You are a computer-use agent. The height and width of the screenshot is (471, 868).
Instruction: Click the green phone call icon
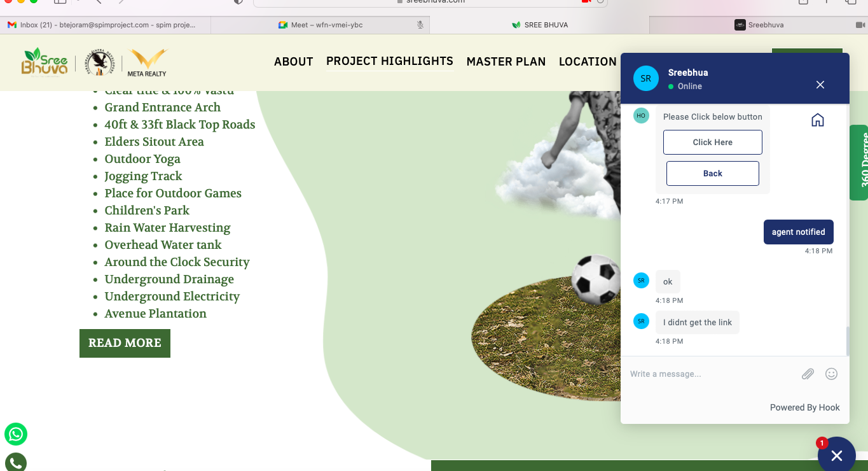[16, 462]
